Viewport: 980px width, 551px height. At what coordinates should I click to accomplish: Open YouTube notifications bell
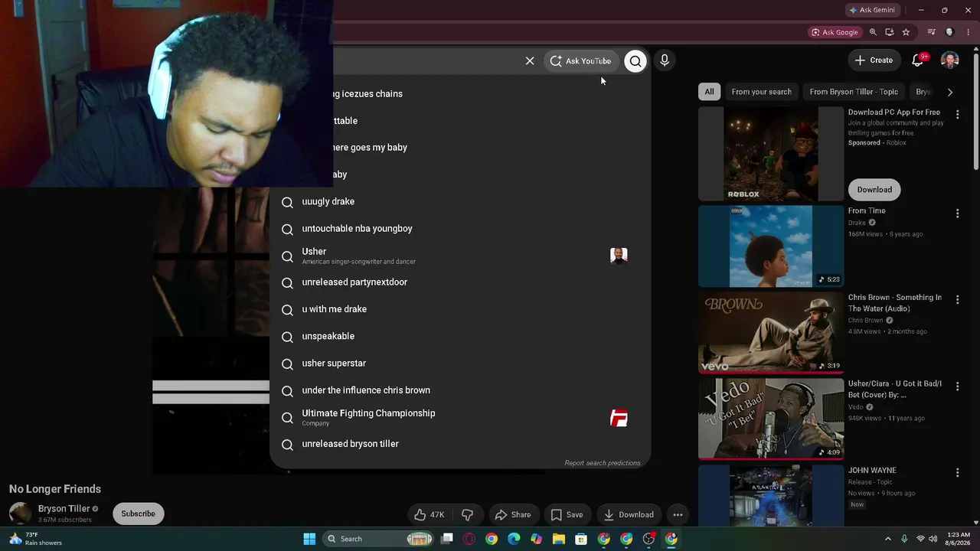[x=918, y=60]
